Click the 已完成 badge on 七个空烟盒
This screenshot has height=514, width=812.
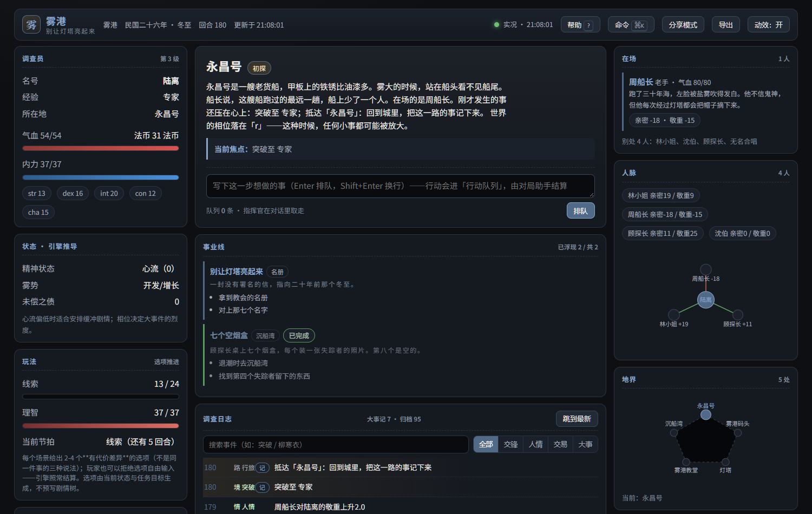point(299,335)
